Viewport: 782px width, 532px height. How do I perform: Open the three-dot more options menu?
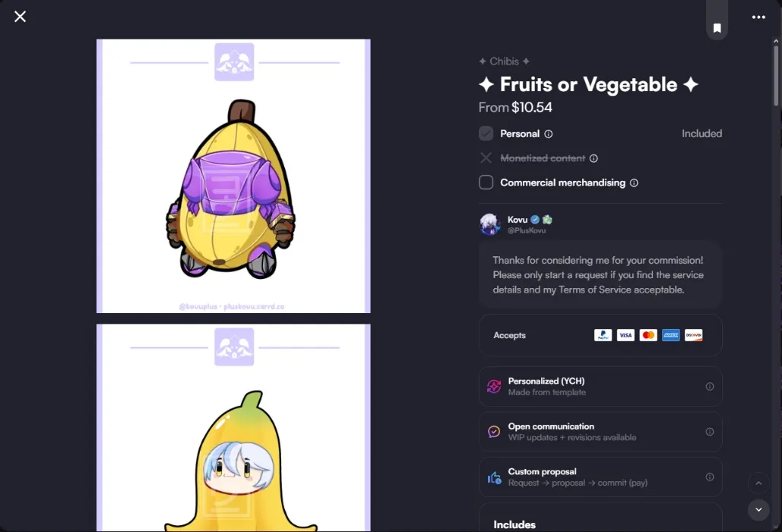(x=758, y=17)
